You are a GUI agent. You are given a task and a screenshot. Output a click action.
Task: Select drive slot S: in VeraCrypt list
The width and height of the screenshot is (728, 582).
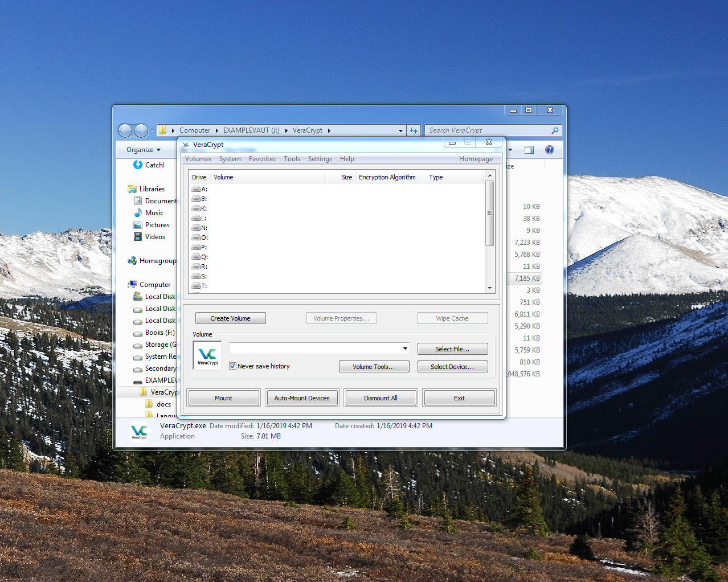(x=200, y=276)
